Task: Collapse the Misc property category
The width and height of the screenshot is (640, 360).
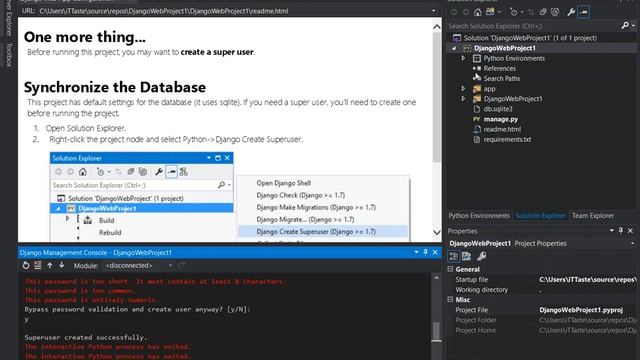Action: pyautogui.click(x=451, y=299)
